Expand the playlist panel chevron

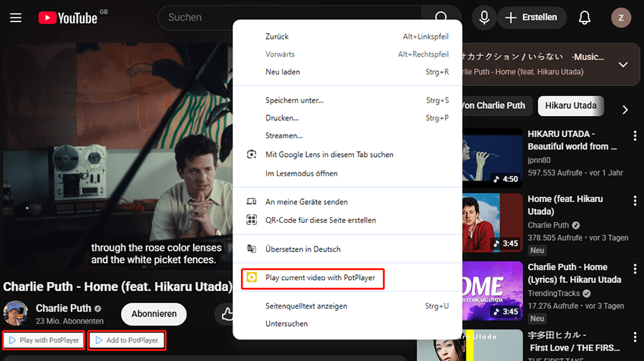623,64
